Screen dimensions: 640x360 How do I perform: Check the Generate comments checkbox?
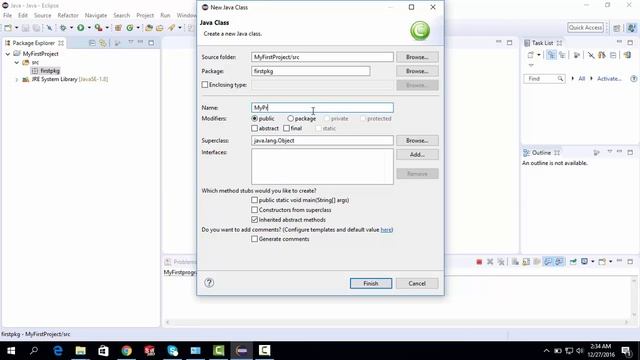[255, 239]
